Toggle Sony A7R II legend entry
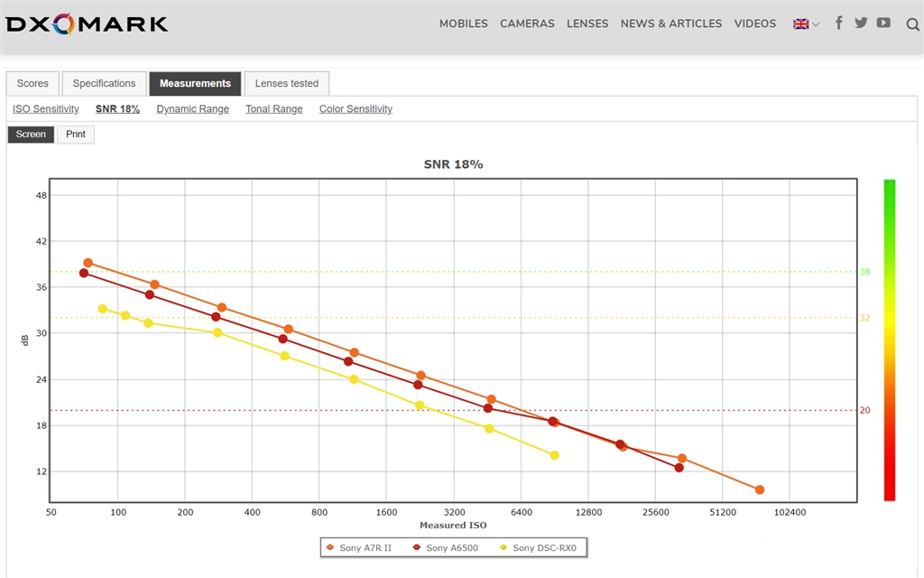Viewport: 924px width, 578px height. (358, 547)
